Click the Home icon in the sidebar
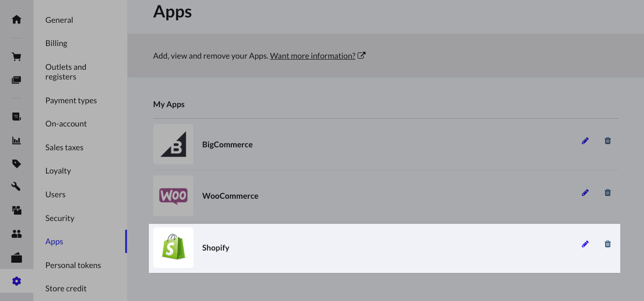 click(x=16, y=19)
